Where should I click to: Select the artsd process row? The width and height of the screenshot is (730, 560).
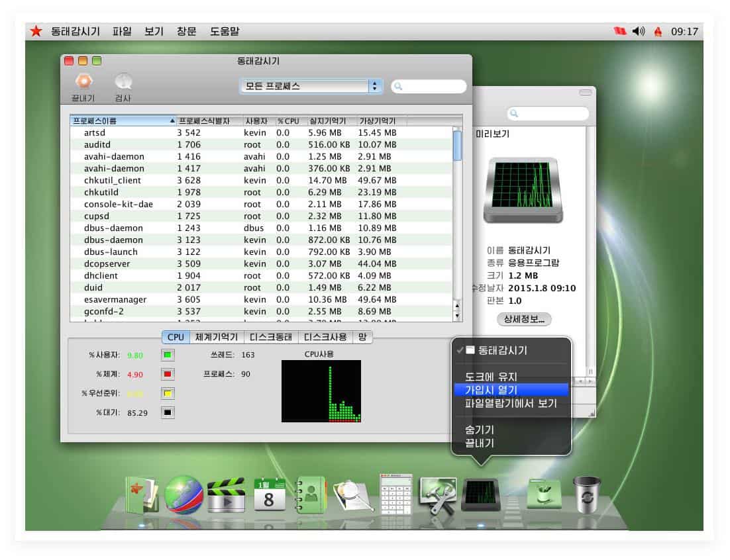[261, 132]
